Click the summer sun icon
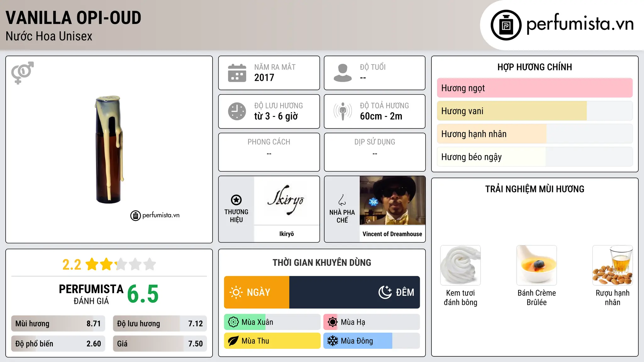This screenshot has width=644, height=362. [x=332, y=322]
